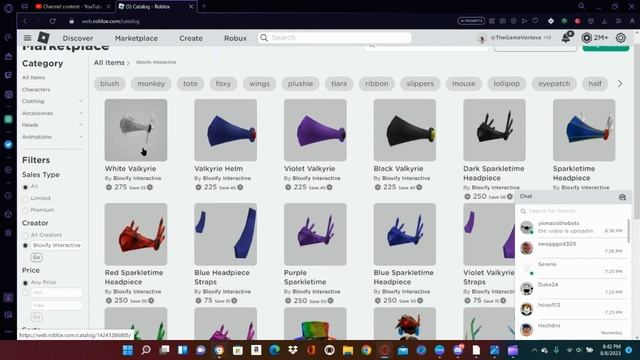Image resolution: width=640 pixels, height=360 pixels.
Task: Go back in browser history
Action: [x=25, y=21]
